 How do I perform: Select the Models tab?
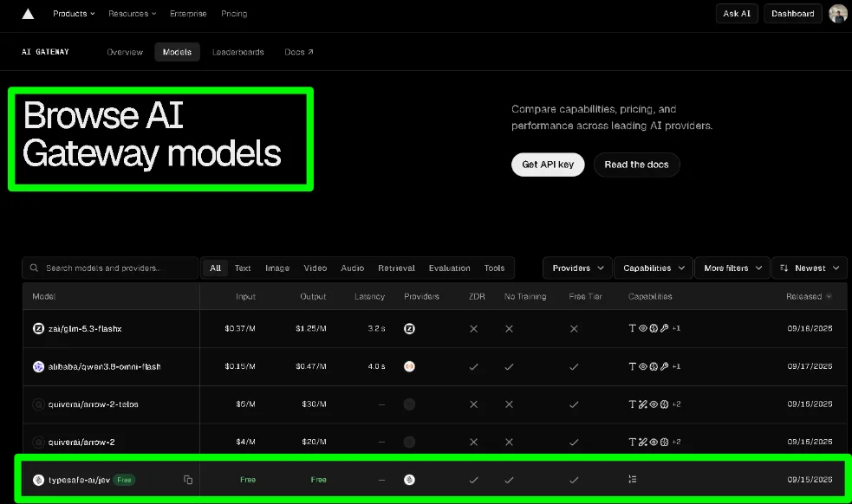pyautogui.click(x=177, y=52)
